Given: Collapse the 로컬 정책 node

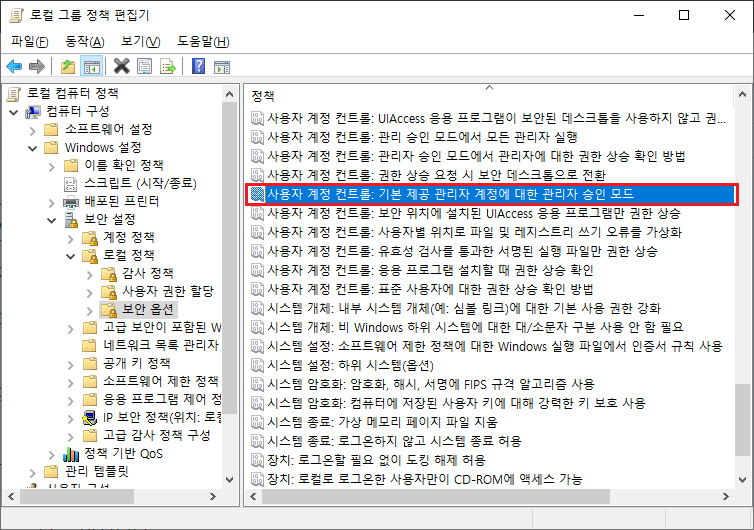Looking at the screenshot, I should (x=71, y=256).
